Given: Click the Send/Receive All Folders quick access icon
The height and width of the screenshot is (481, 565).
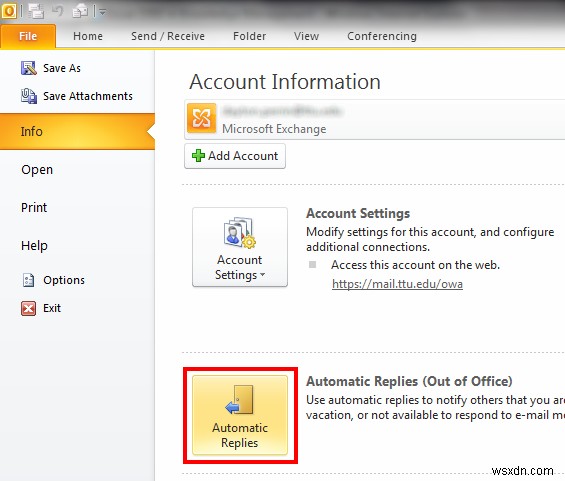Looking at the screenshot, I should (36, 12).
